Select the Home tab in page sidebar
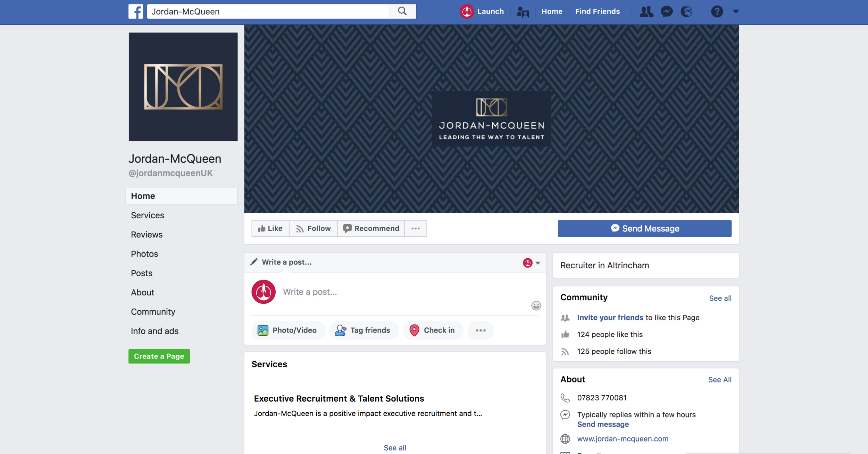868x454 pixels. pos(182,196)
